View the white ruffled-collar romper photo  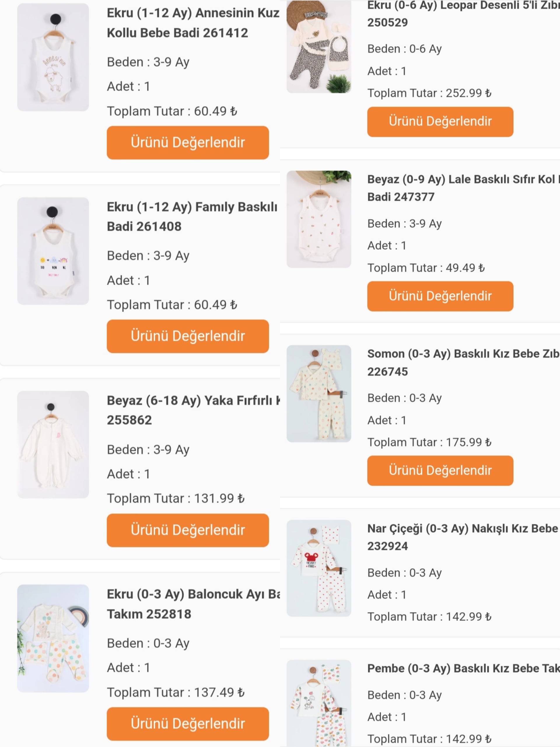[x=53, y=444]
